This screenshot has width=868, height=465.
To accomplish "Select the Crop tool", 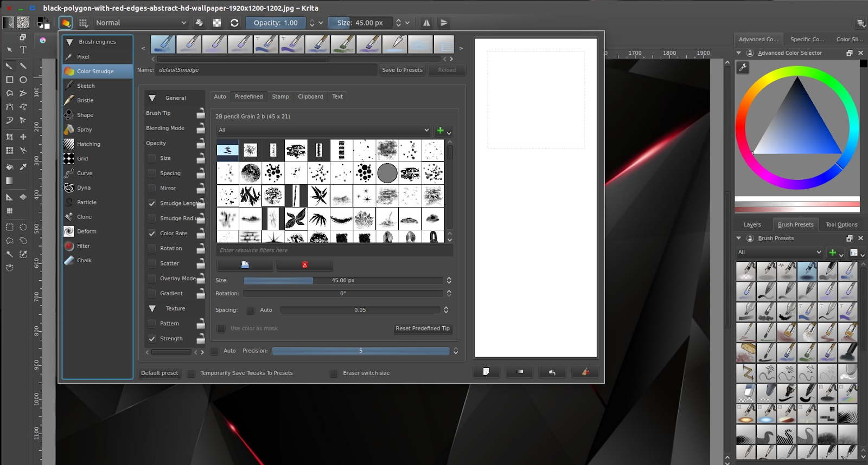I will click(x=9, y=137).
